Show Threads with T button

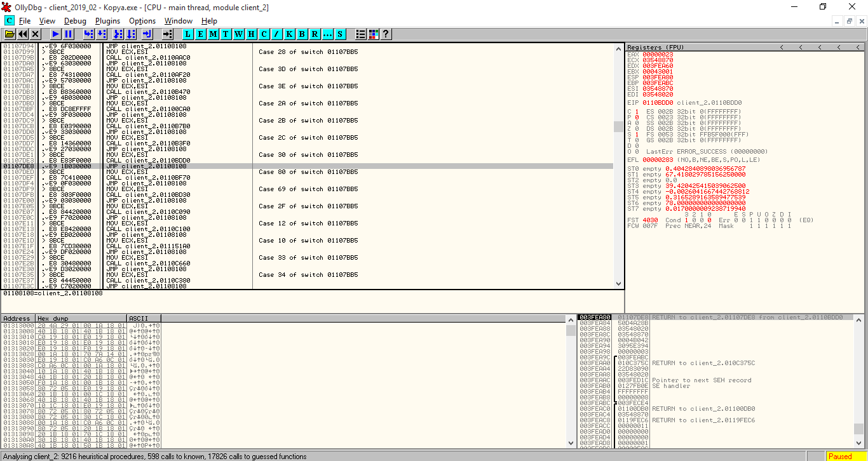[x=226, y=34]
